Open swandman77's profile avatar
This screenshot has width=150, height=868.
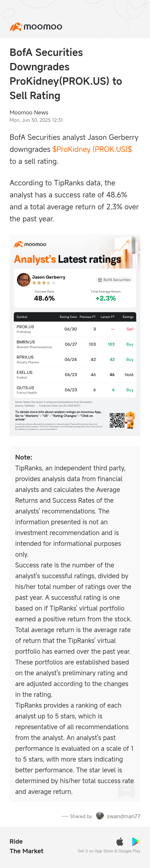click(100, 816)
